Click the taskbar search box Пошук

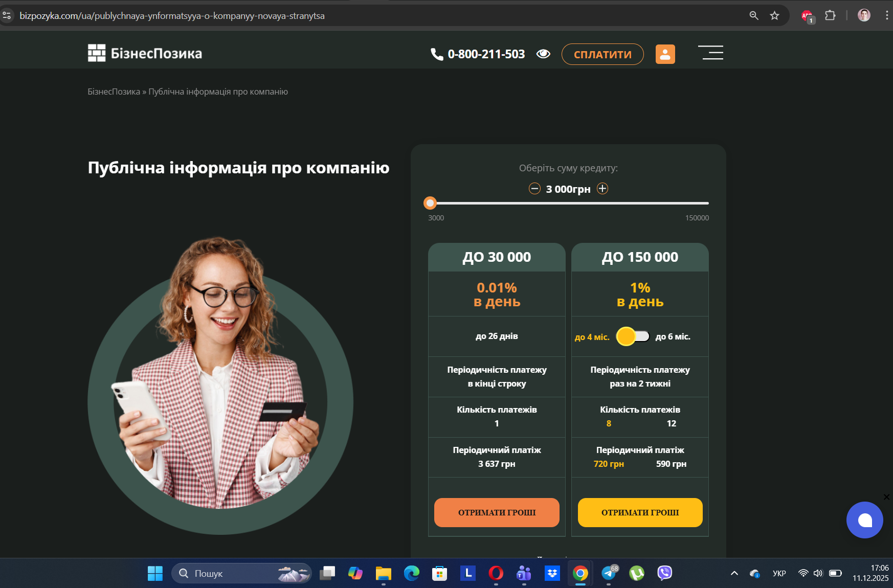tap(241, 573)
